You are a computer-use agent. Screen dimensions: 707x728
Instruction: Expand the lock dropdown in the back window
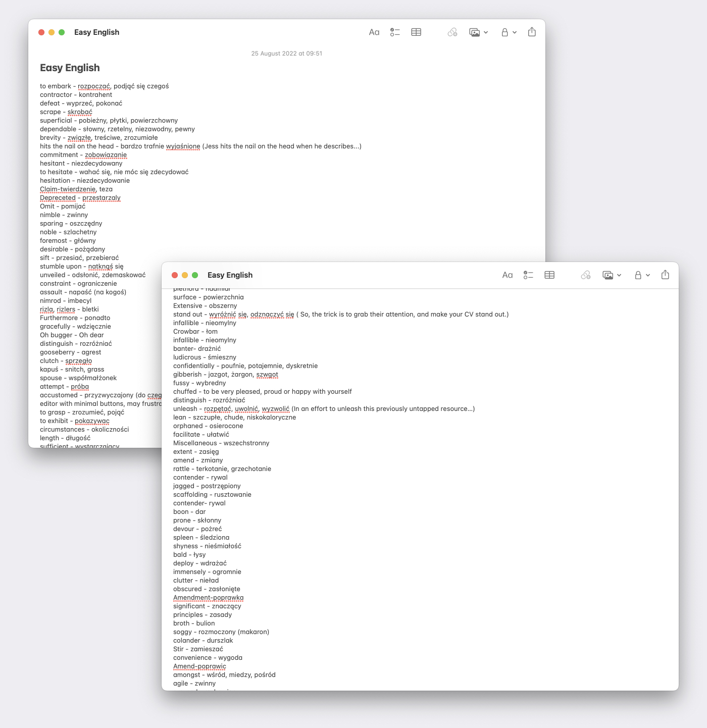pos(516,32)
